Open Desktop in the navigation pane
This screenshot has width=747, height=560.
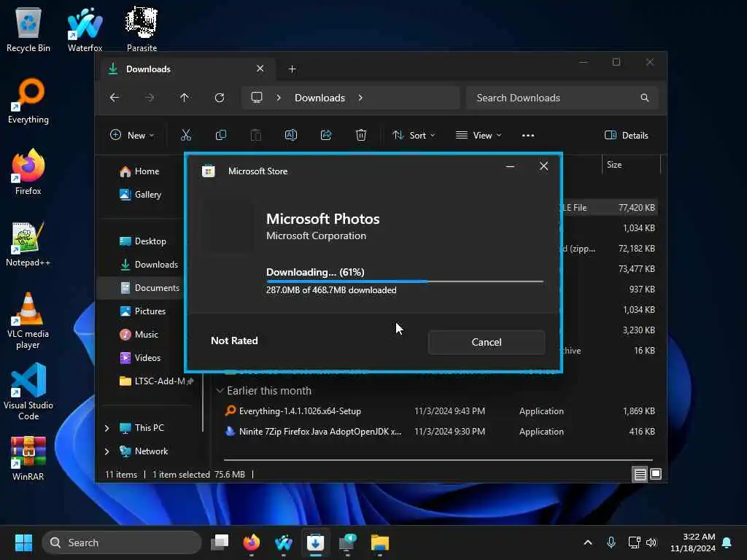pos(143,241)
